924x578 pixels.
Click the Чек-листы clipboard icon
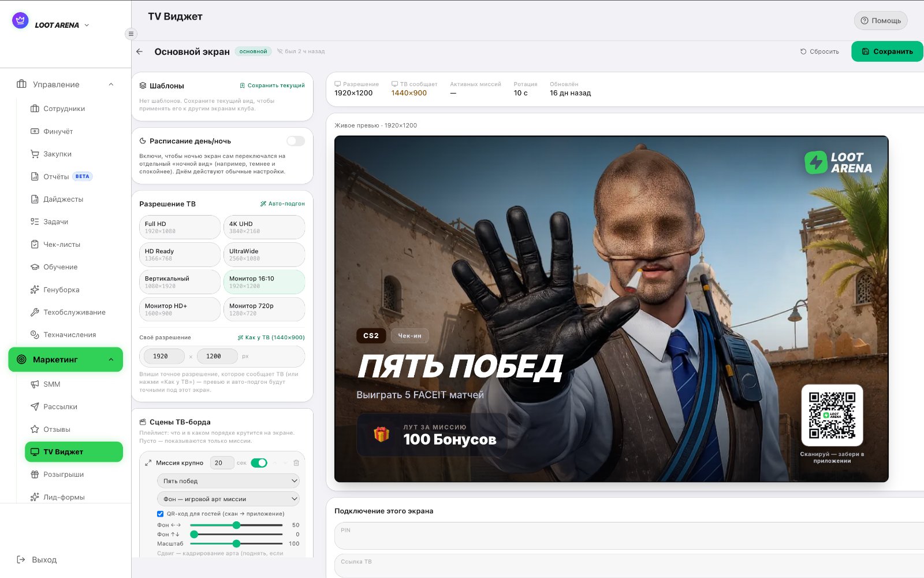35,244
